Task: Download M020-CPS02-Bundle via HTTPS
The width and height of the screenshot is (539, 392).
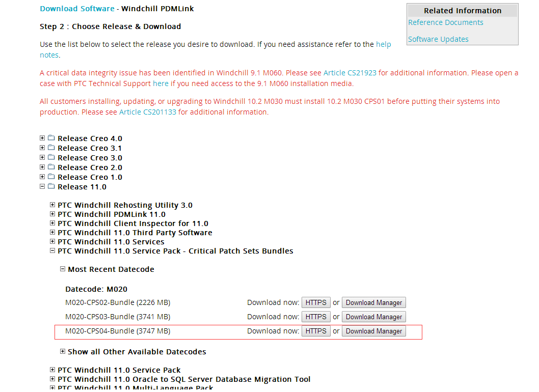Action: pyautogui.click(x=316, y=303)
